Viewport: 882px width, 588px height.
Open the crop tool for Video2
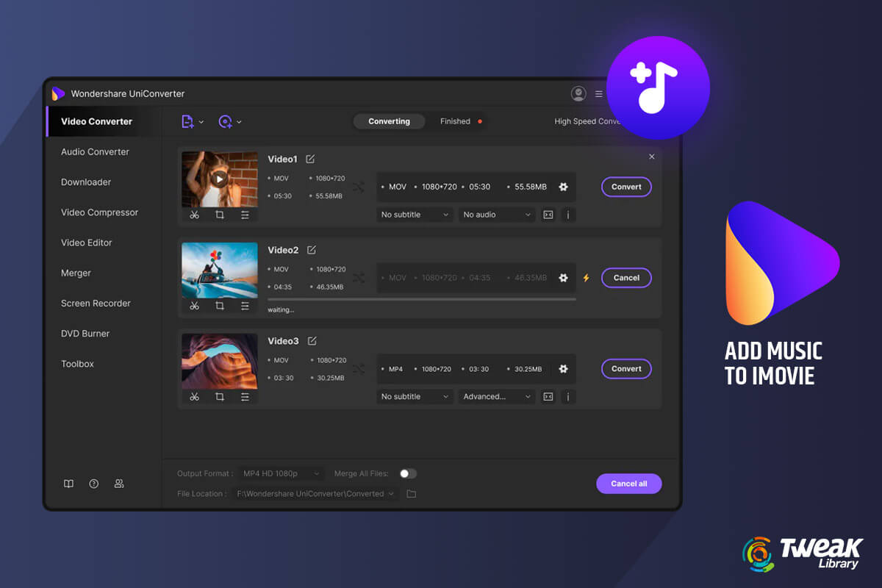219,305
